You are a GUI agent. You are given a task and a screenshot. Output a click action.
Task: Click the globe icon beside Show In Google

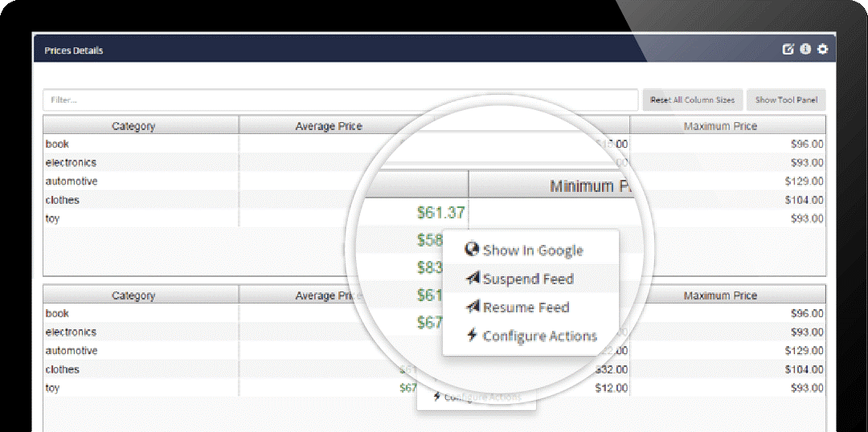[472, 250]
